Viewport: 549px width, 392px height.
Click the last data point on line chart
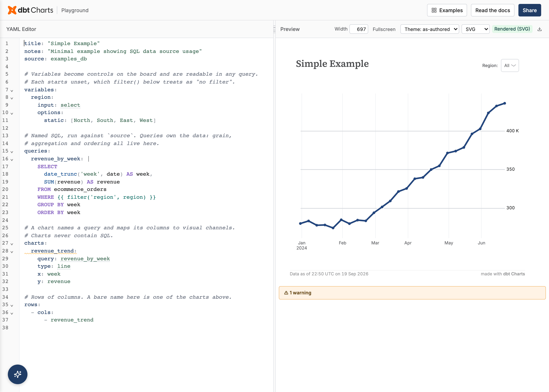point(504,103)
